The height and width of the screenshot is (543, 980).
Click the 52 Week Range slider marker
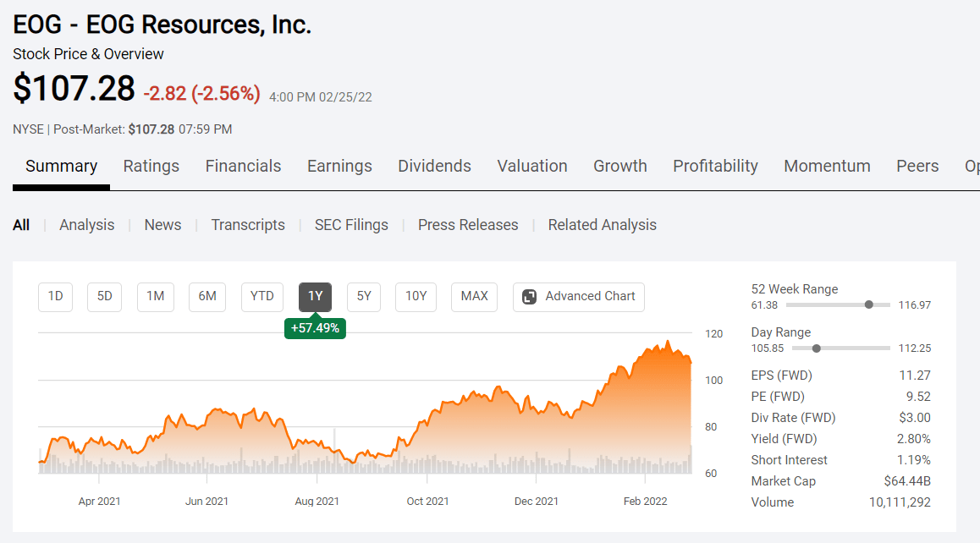click(x=869, y=304)
